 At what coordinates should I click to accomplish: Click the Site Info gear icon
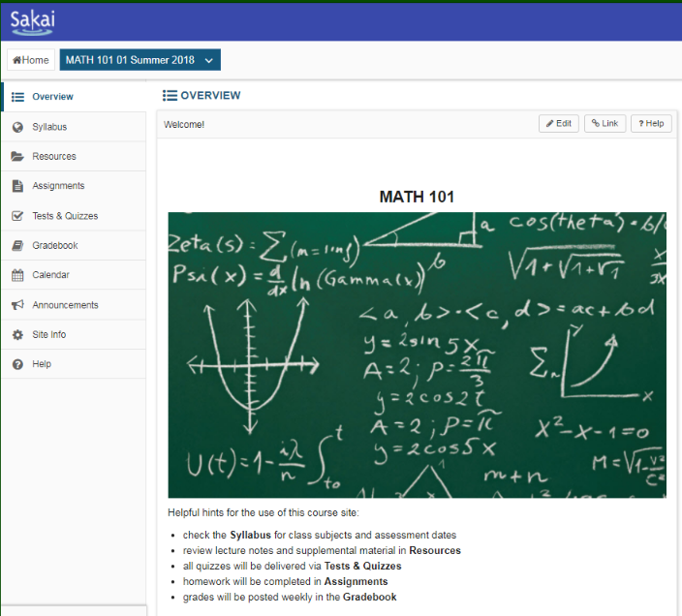pos(17,335)
